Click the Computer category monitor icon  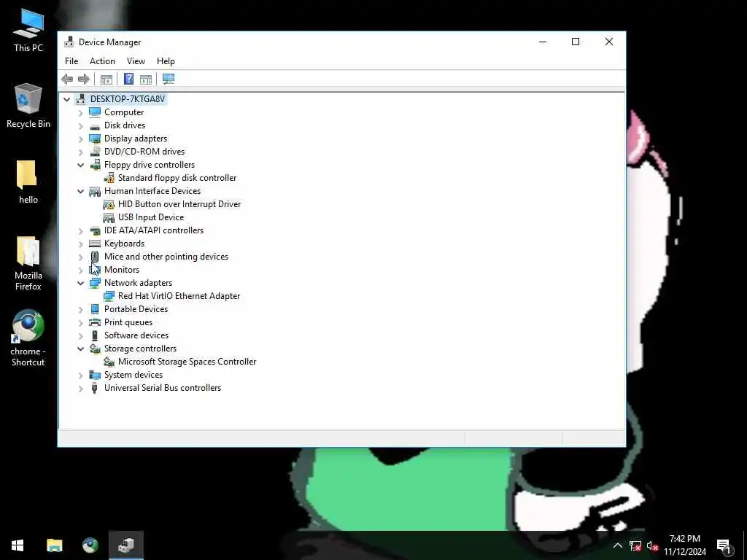(95, 112)
